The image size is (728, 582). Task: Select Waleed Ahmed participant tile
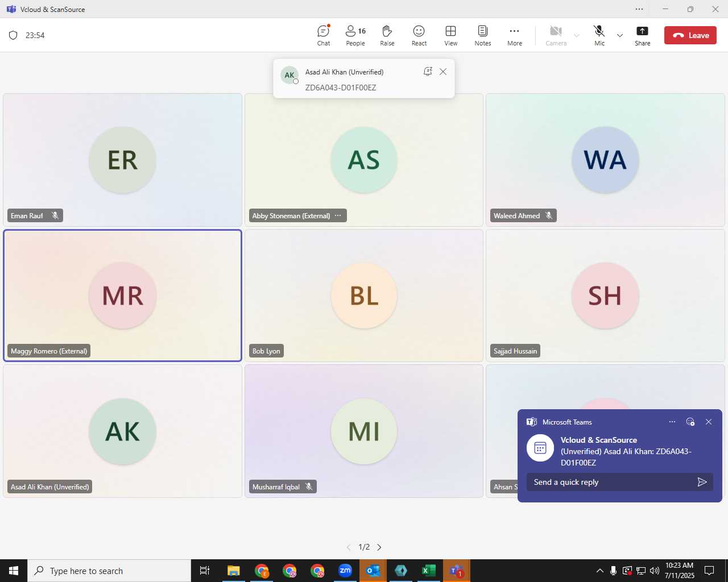(x=605, y=160)
